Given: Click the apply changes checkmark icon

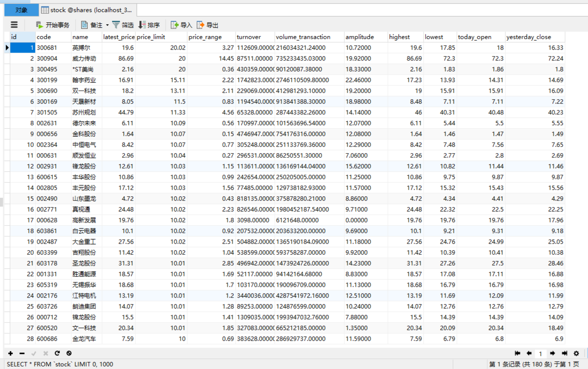Looking at the screenshot, I should pyautogui.click(x=34, y=353).
